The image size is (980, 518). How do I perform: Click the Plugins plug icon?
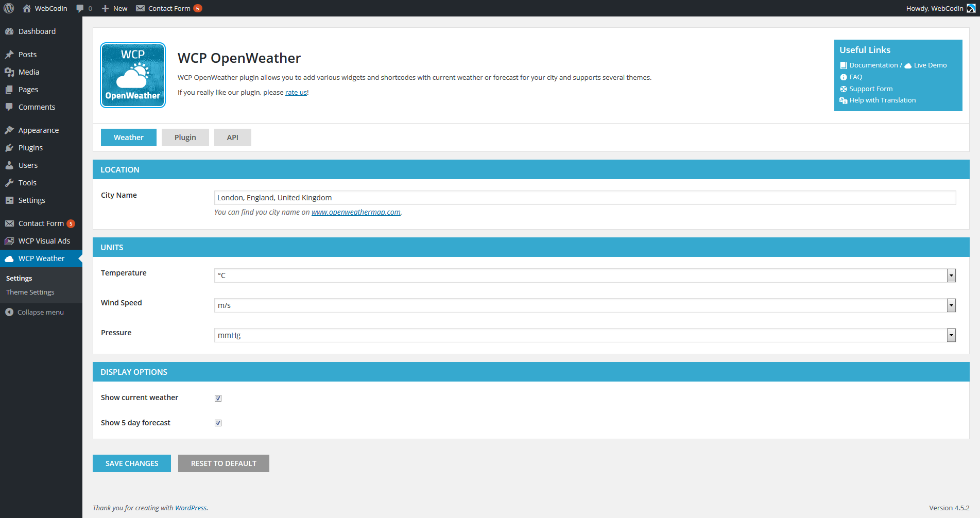tap(9, 148)
